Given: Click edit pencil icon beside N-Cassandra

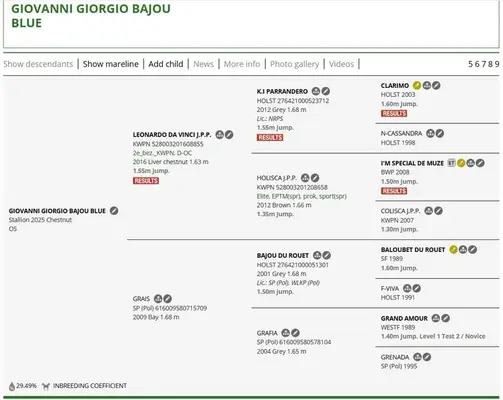Looking at the screenshot, I should tap(440, 134).
